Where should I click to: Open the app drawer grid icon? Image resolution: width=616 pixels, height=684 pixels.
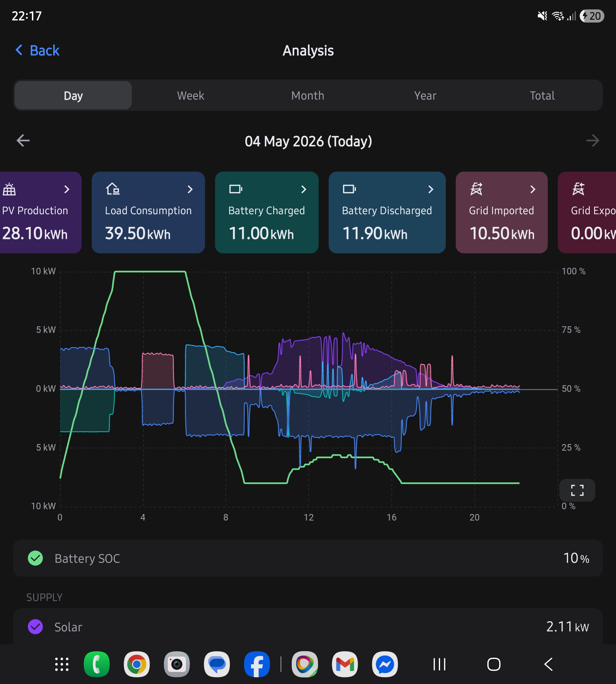pos(62,664)
